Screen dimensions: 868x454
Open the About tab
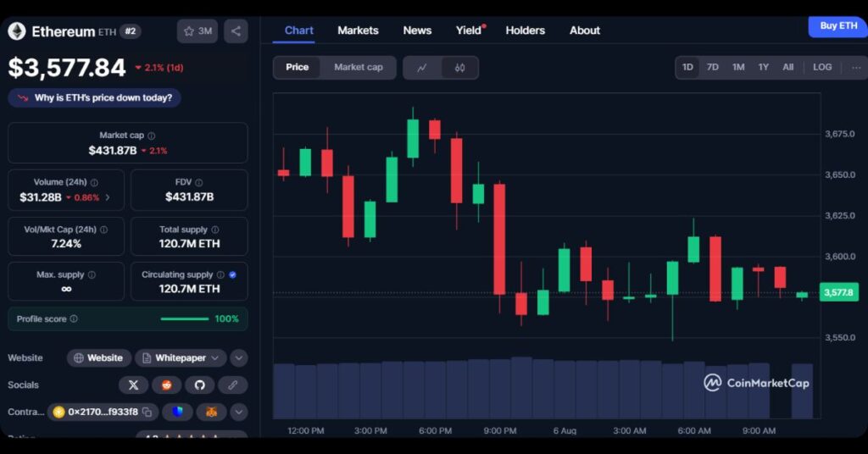pos(585,30)
